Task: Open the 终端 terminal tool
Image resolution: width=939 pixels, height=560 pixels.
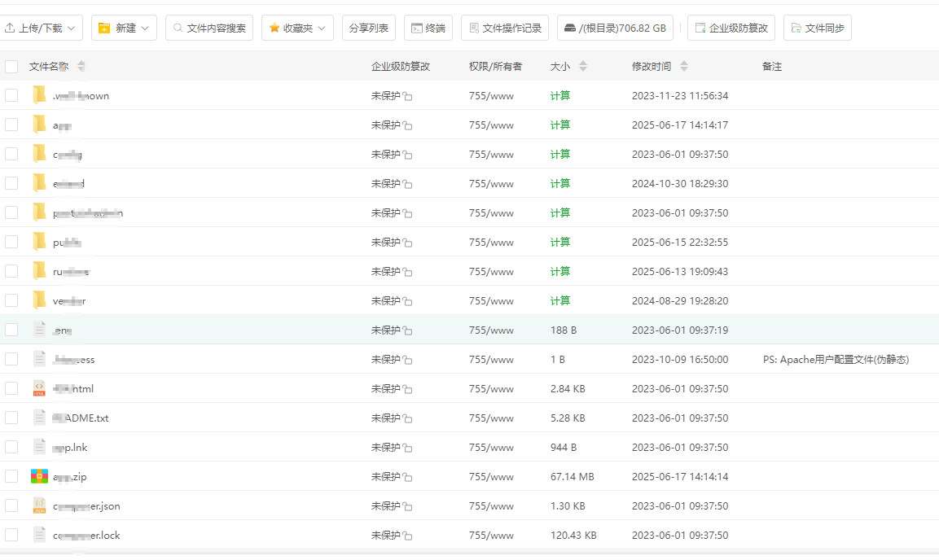Action: coord(428,28)
